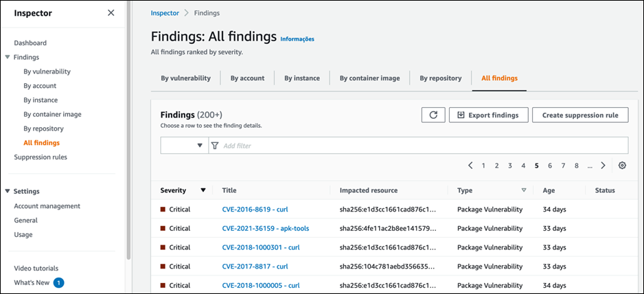Sort findings by Severity arrow
The image size is (644, 294).
tap(203, 190)
